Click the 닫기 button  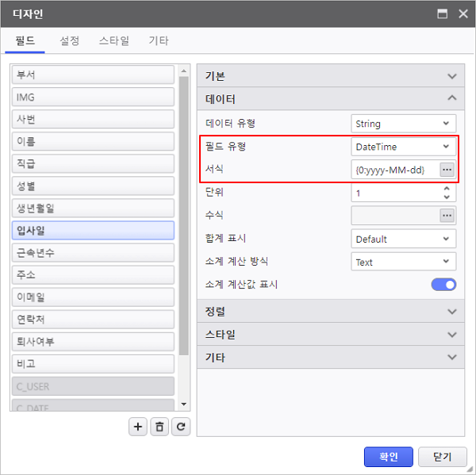click(442, 457)
